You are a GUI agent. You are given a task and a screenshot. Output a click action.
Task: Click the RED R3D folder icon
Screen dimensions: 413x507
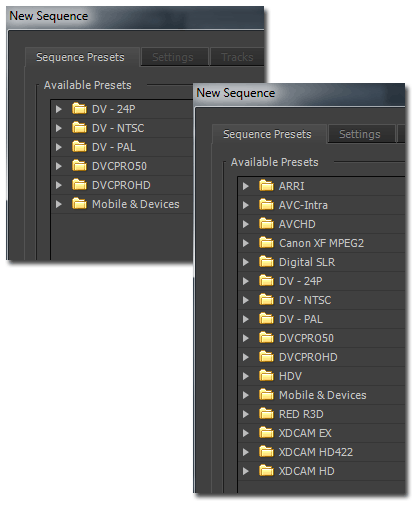266,413
